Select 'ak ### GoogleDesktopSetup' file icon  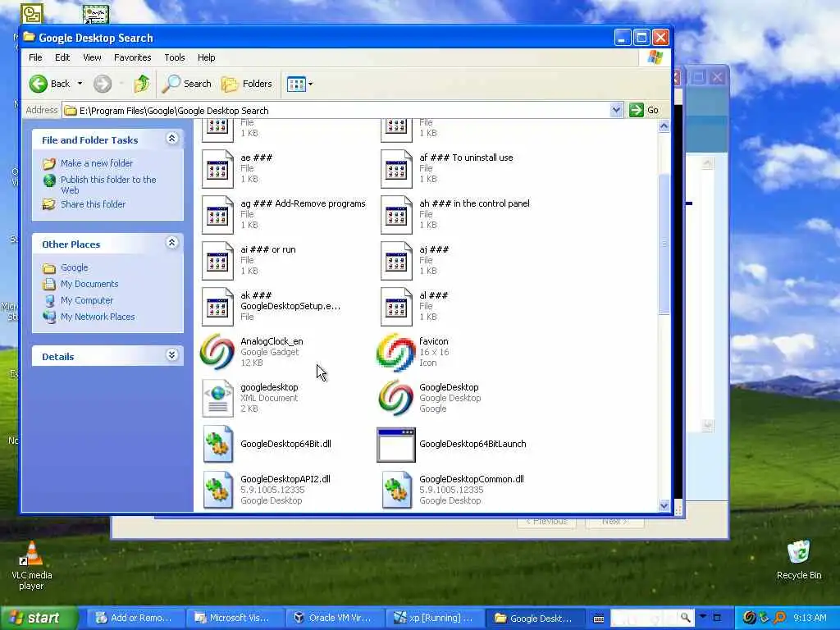[217, 307]
